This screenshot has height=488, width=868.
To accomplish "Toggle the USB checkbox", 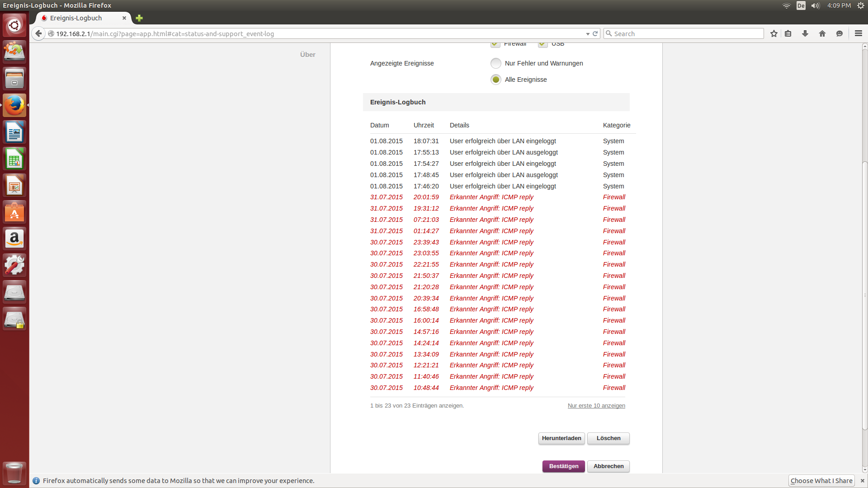I will pyautogui.click(x=543, y=44).
